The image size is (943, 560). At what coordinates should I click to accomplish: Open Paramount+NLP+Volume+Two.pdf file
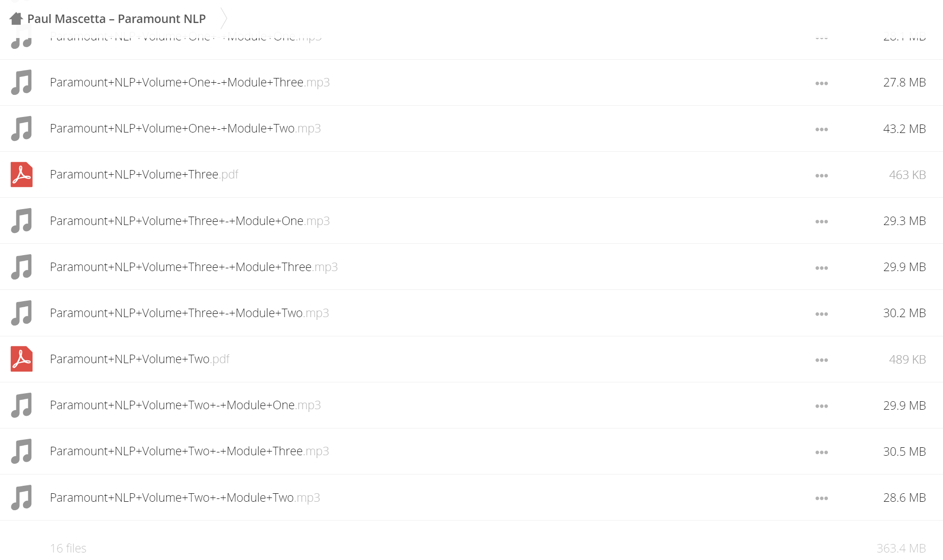140,359
